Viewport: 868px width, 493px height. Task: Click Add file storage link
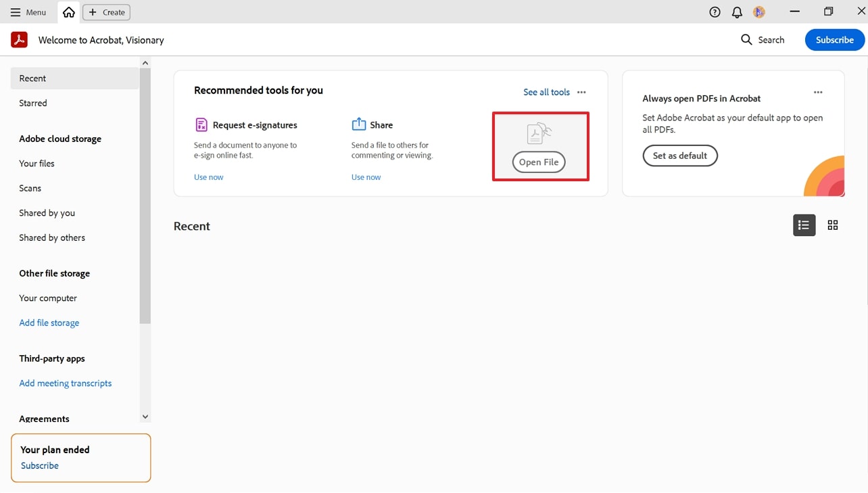click(x=49, y=323)
